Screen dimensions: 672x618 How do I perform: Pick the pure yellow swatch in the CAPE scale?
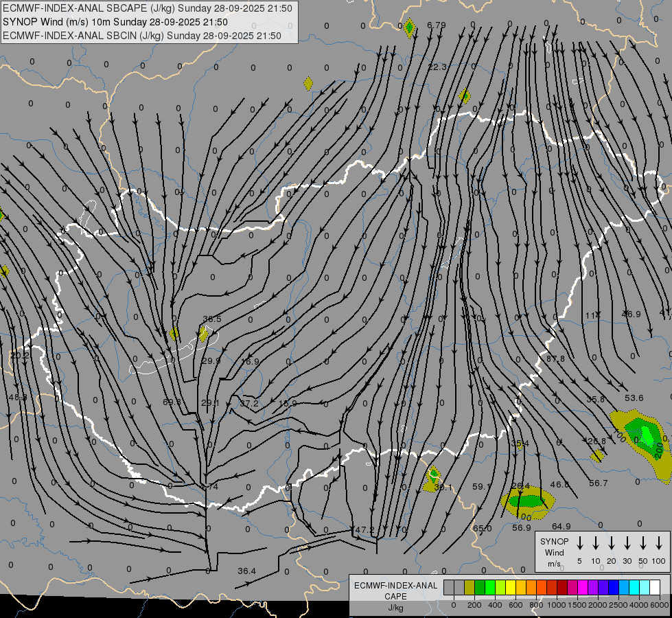pos(511,588)
